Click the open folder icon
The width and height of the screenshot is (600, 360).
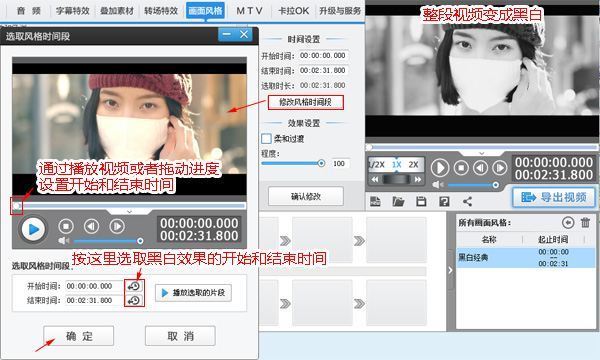[x=398, y=201]
